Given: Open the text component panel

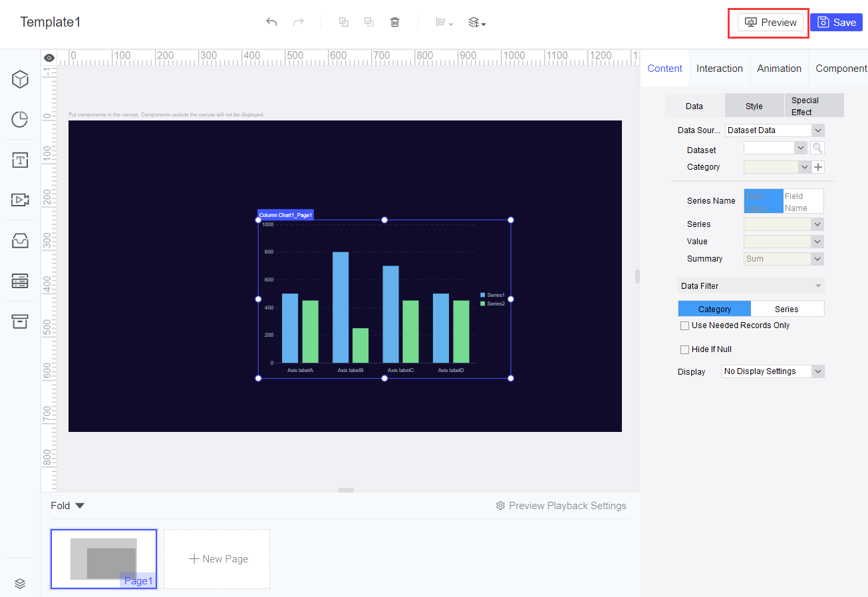Looking at the screenshot, I should 19,160.
